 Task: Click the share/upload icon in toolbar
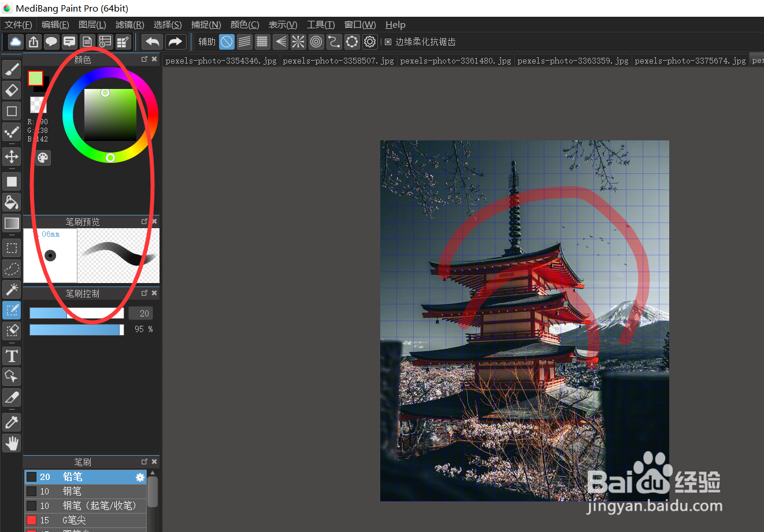[34, 42]
